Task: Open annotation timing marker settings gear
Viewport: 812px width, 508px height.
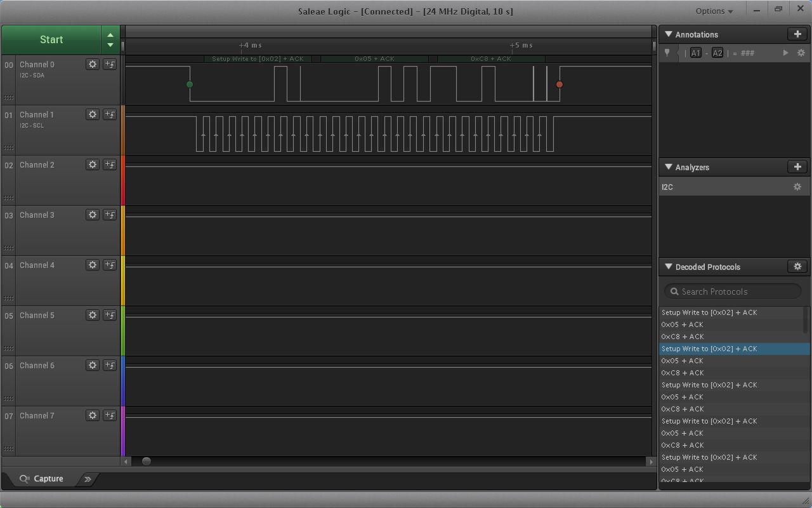Action: click(801, 53)
